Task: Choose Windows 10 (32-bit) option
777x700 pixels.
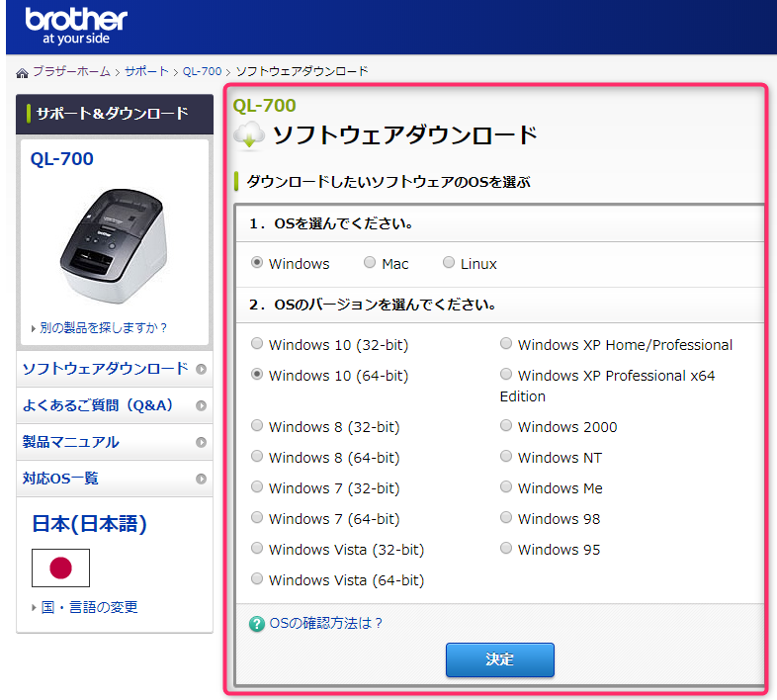Action: point(258,345)
